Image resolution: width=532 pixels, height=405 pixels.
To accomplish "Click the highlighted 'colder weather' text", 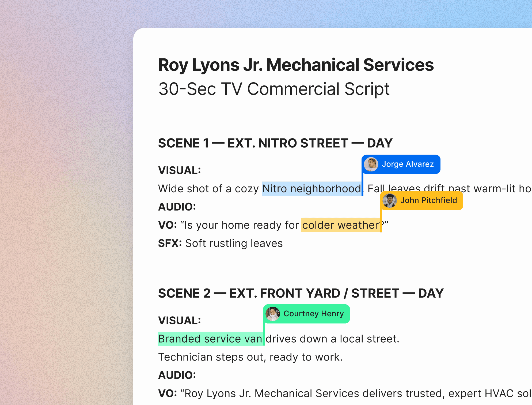I will pos(340,225).
